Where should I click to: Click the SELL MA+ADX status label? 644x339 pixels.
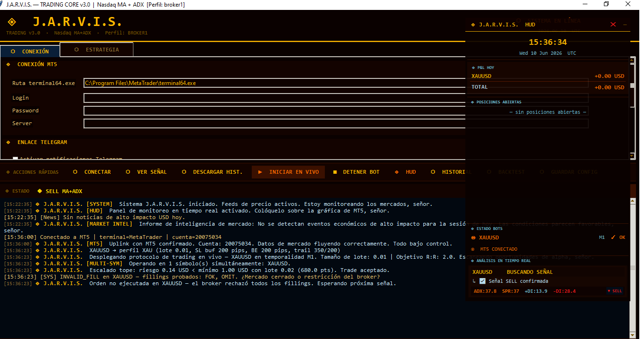(64, 191)
